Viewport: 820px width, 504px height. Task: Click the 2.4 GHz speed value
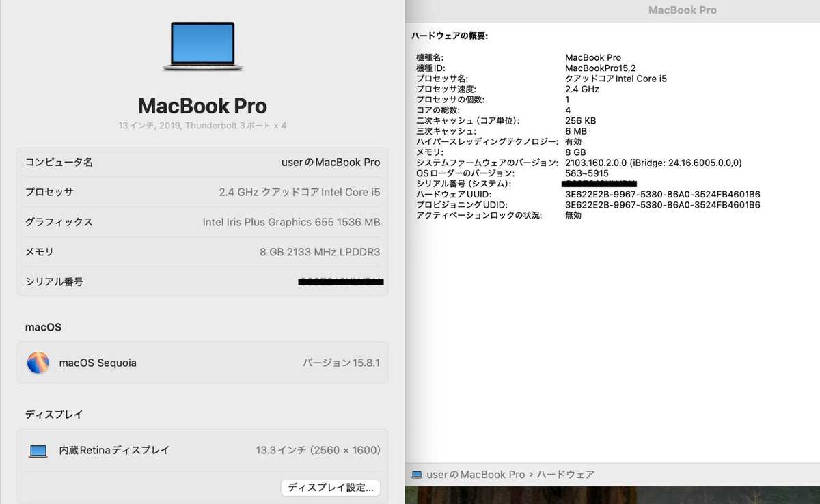pos(582,89)
